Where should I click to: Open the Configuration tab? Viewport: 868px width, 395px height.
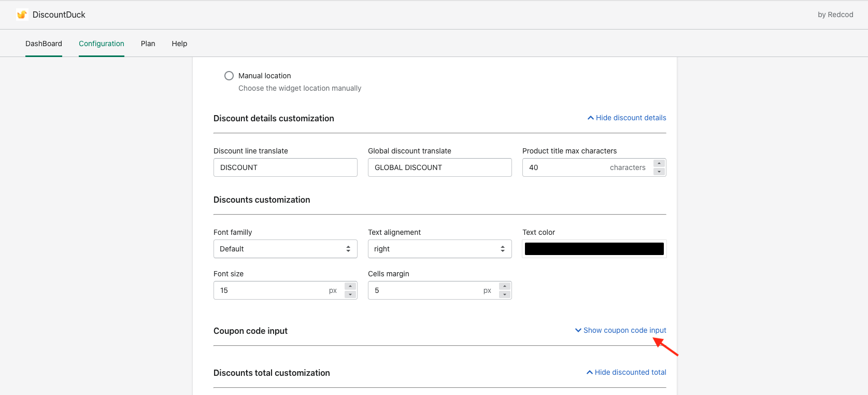click(102, 44)
